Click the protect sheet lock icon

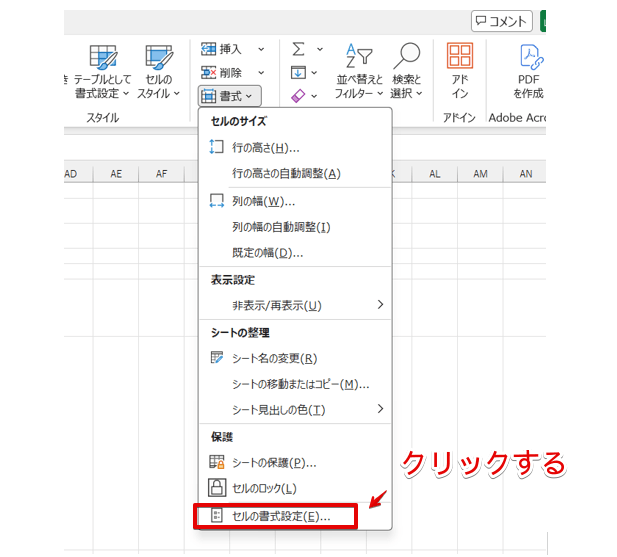217,462
